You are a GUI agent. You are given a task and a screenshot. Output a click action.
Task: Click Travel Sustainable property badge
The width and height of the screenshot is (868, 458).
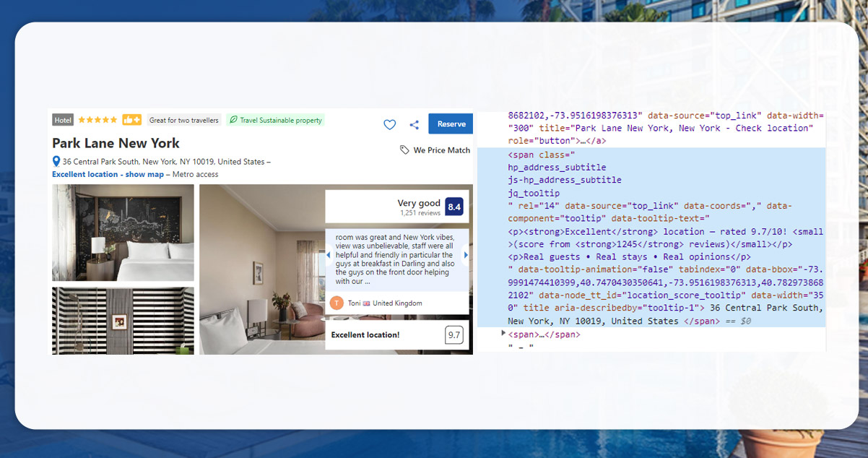pyautogui.click(x=275, y=120)
